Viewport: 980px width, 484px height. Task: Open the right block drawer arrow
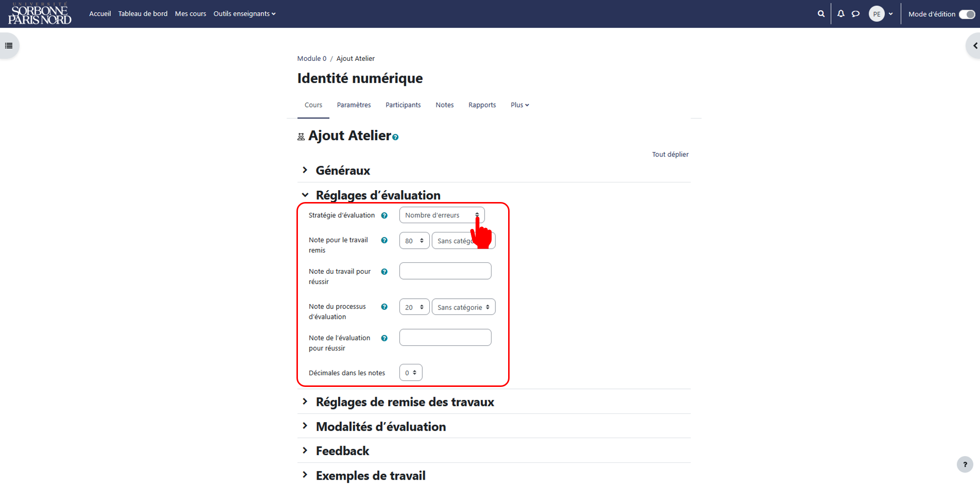click(974, 46)
